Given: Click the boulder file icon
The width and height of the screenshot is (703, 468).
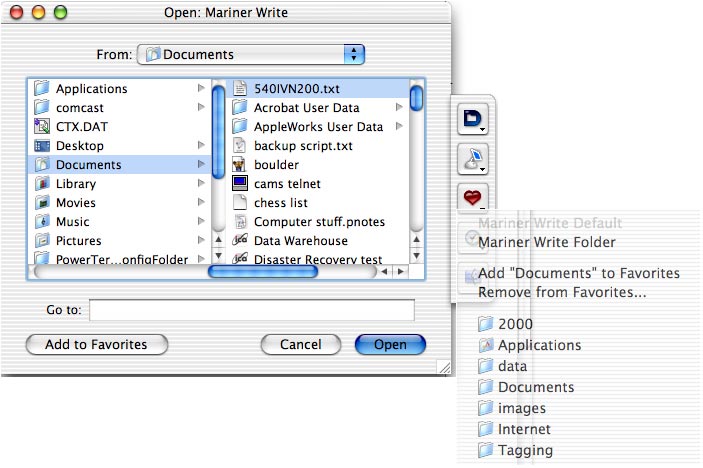Looking at the screenshot, I should pos(239,165).
